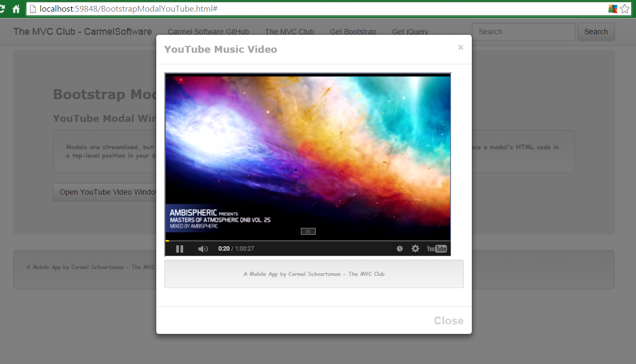Bookmark the page using the star icon
The height and width of the screenshot is (364, 636).
click(625, 8)
